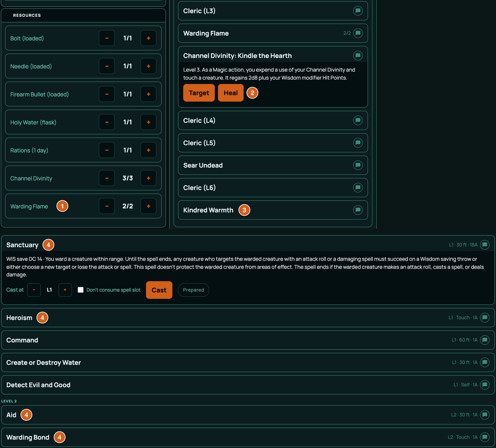Viewport: 496px width, 448px height.
Task: Increase Needle (loaded) count
Action: tap(148, 66)
